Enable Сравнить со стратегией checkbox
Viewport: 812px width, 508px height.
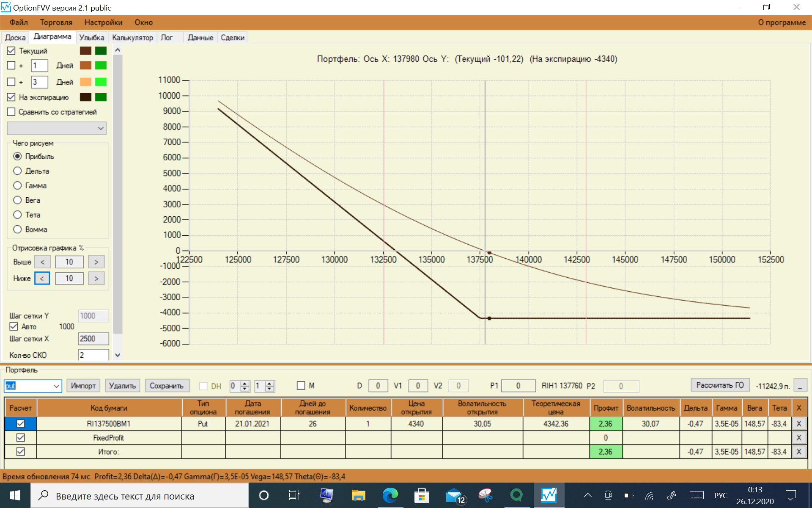pyautogui.click(x=11, y=112)
